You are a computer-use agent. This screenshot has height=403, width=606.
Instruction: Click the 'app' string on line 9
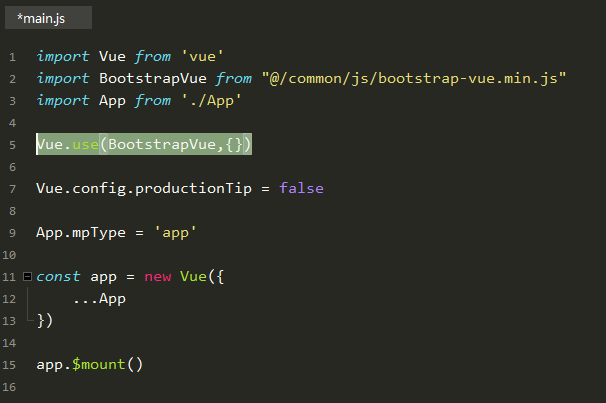(175, 233)
